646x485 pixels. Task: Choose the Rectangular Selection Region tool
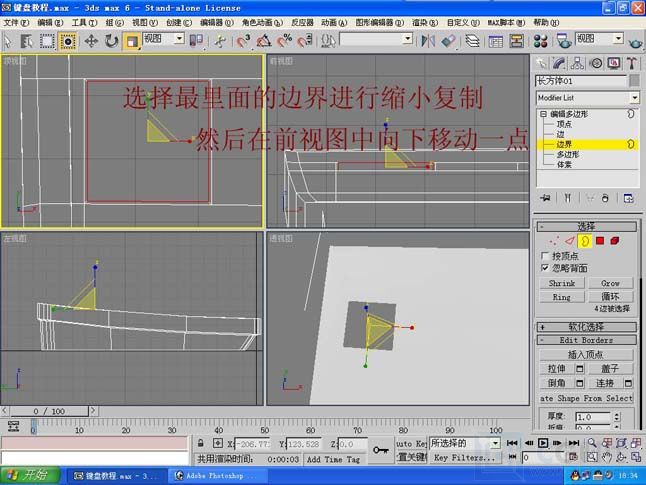click(x=47, y=41)
